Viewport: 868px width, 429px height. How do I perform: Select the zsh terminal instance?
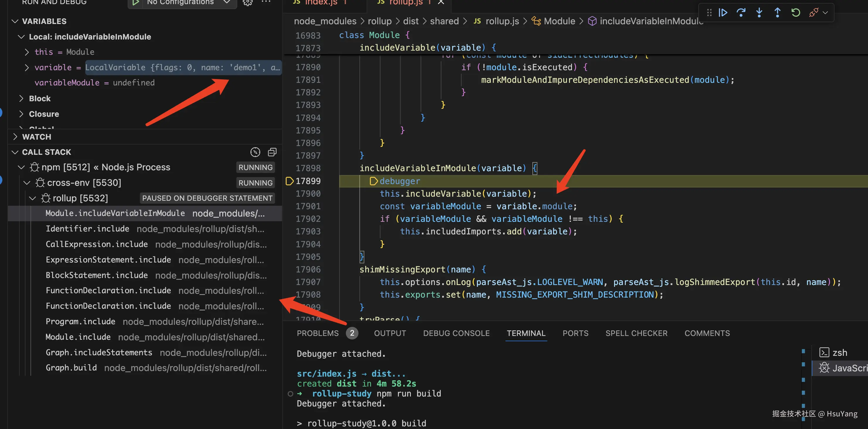(839, 353)
